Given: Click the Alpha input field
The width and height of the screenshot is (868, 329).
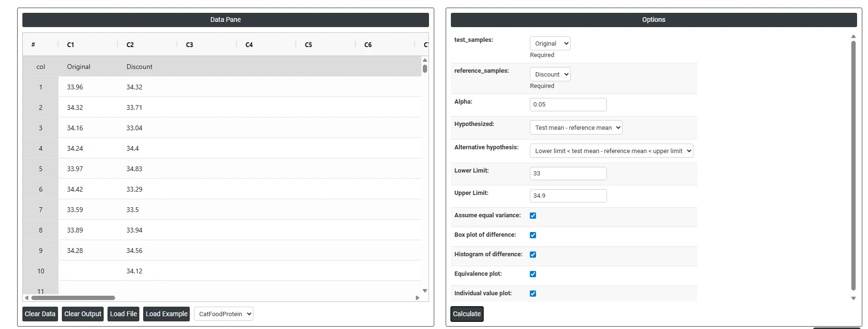Looking at the screenshot, I should click(568, 105).
